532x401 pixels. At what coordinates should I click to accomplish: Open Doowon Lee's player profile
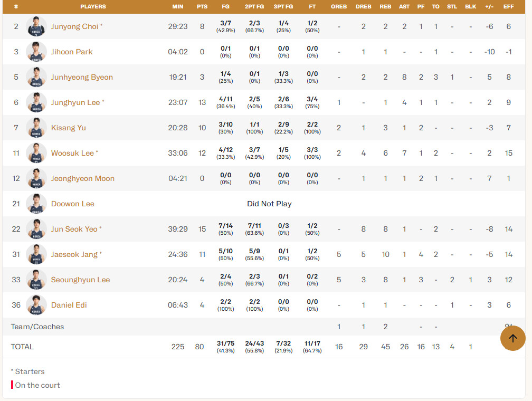[73, 204]
